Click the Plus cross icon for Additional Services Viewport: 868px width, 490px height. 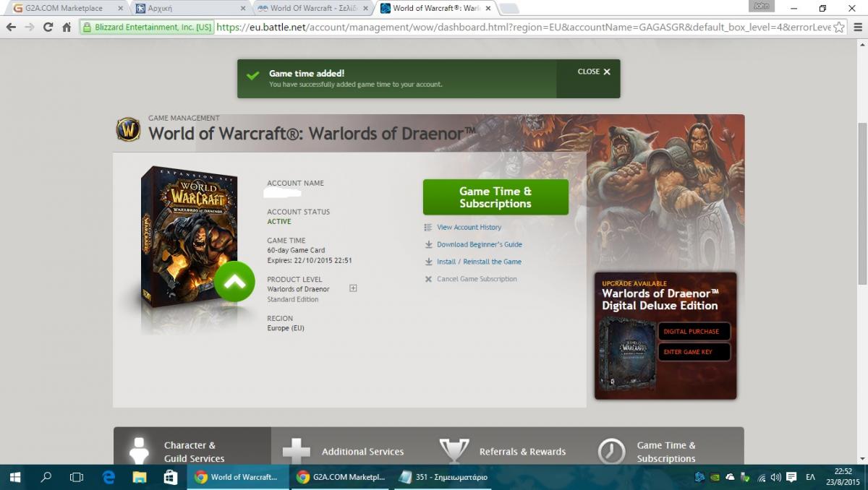click(297, 452)
